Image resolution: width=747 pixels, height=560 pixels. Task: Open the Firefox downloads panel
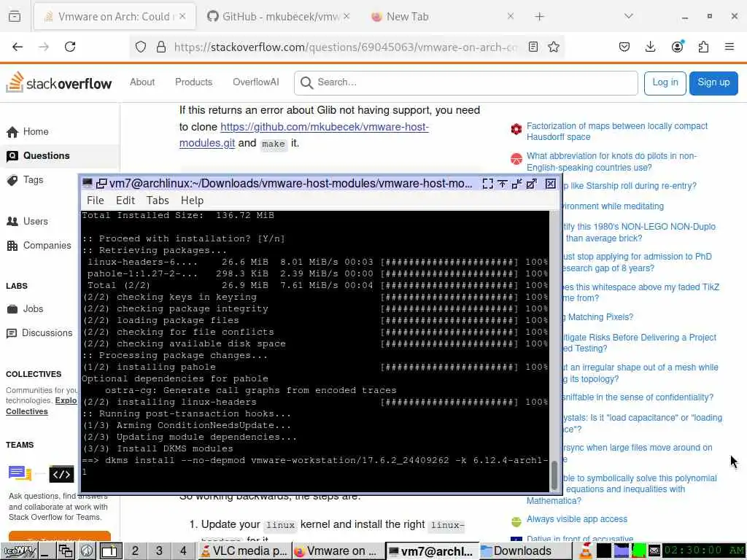pos(650,47)
